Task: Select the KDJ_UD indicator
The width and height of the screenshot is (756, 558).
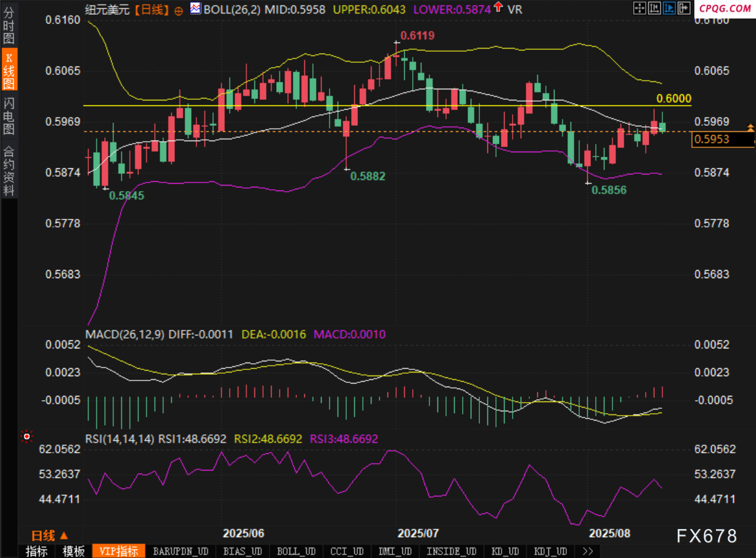Action: coord(550,551)
